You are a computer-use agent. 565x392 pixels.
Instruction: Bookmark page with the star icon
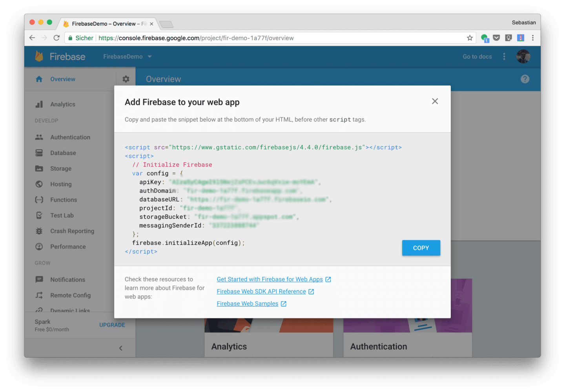[470, 38]
